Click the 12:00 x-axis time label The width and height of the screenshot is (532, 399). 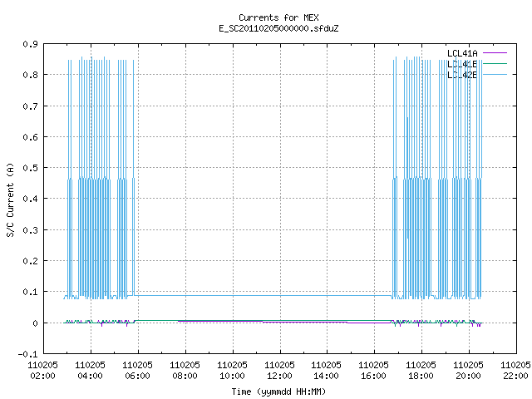[279, 376]
